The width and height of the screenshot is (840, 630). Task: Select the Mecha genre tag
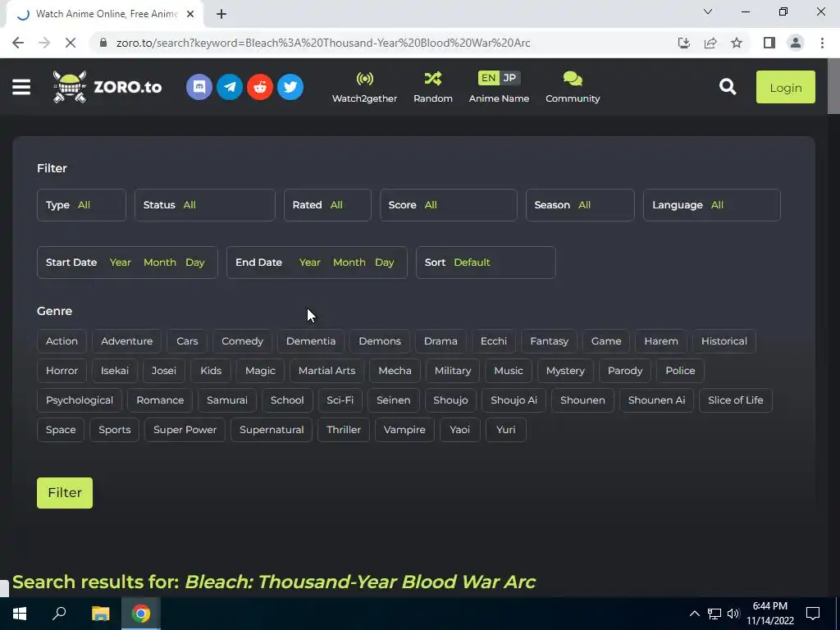coord(395,371)
